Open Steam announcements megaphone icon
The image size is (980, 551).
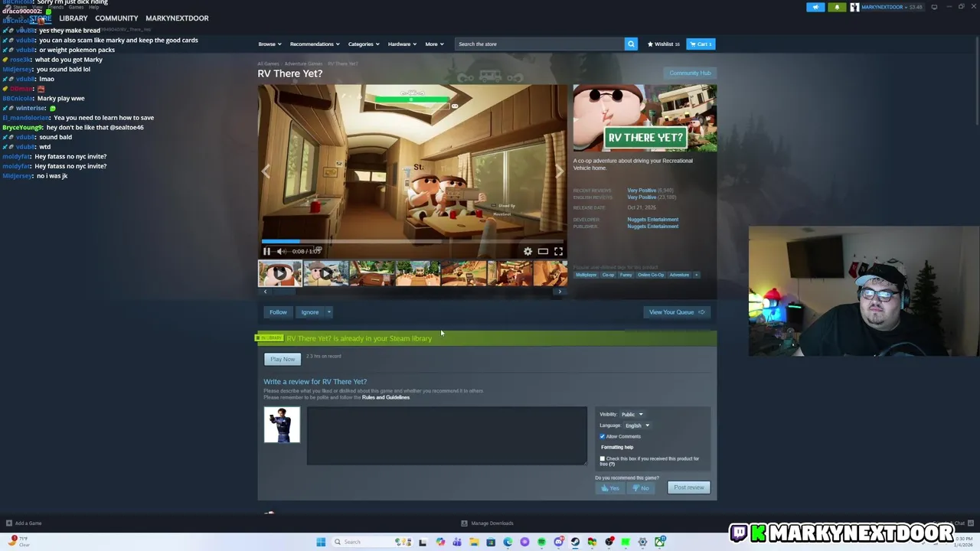click(815, 7)
